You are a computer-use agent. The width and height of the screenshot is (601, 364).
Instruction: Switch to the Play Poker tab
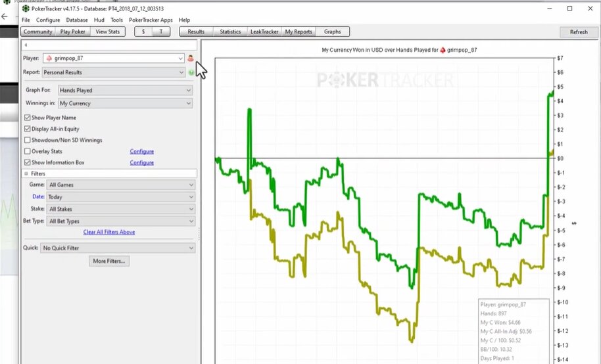tap(73, 32)
